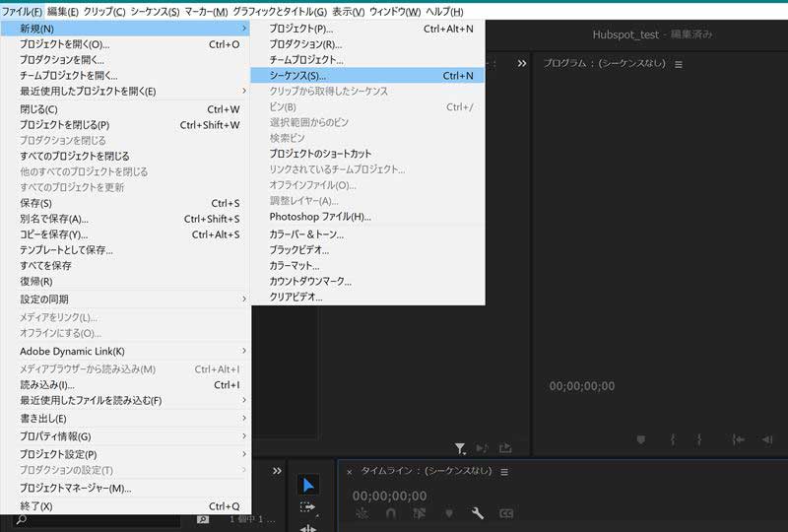Open the ウィンドウ(W) menu

[x=395, y=11]
